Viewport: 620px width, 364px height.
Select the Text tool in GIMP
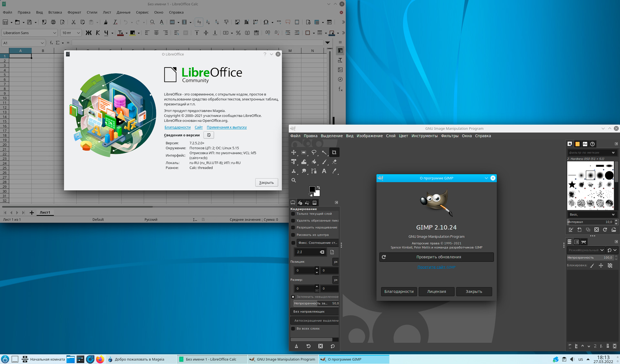coord(324,171)
